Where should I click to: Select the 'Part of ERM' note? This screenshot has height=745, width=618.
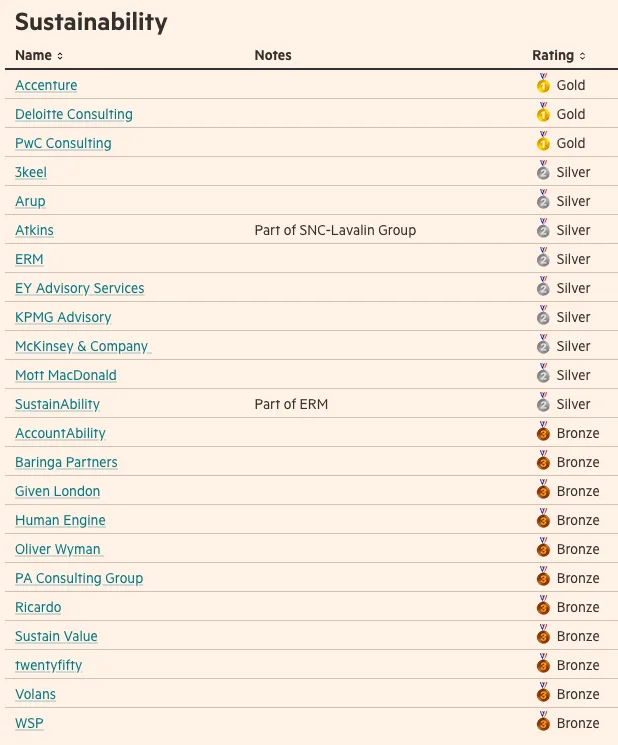(x=291, y=404)
